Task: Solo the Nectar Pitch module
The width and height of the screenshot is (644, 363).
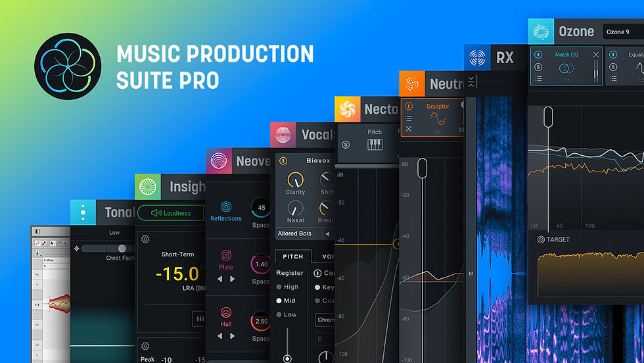Action: [x=346, y=145]
